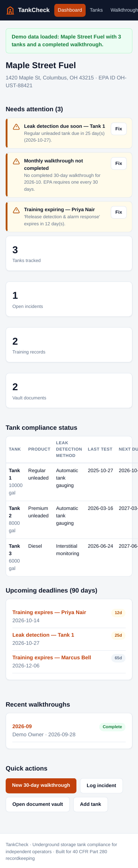Click the Needs attention (3) heading
Viewport: 138px width, 868px height.
(34, 109)
